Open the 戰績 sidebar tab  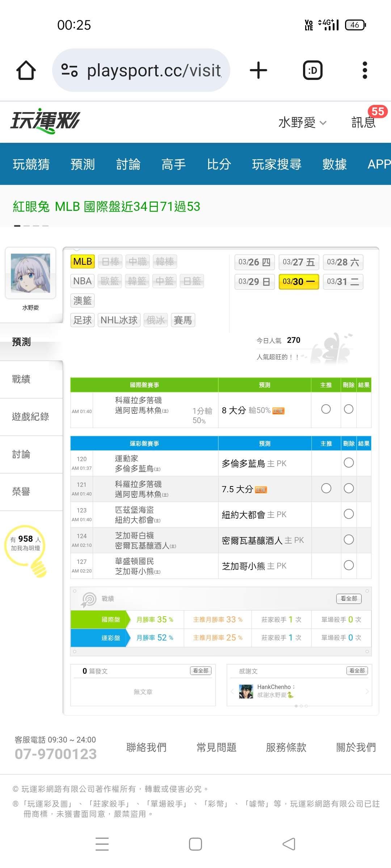(x=22, y=379)
